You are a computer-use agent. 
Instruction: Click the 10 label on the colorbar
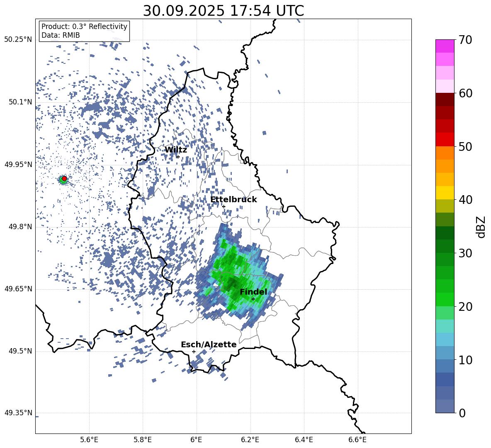[x=465, y=360]
